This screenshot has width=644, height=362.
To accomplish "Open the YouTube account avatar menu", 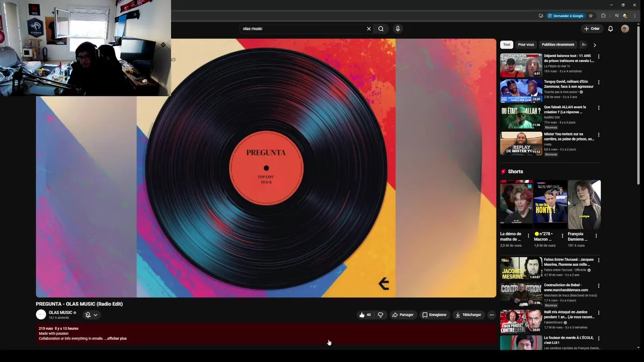I will (x=625, y=29).
